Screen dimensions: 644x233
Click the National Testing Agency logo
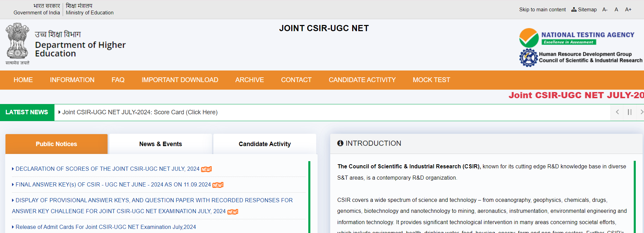529,38
